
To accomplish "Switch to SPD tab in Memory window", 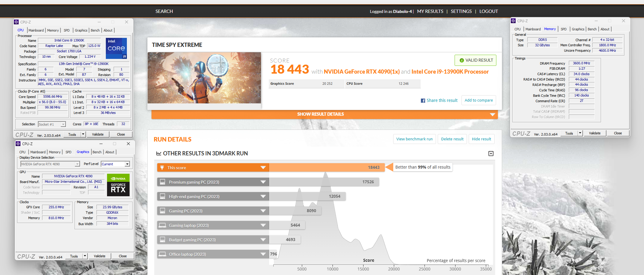I will click(x=563, y=29).
